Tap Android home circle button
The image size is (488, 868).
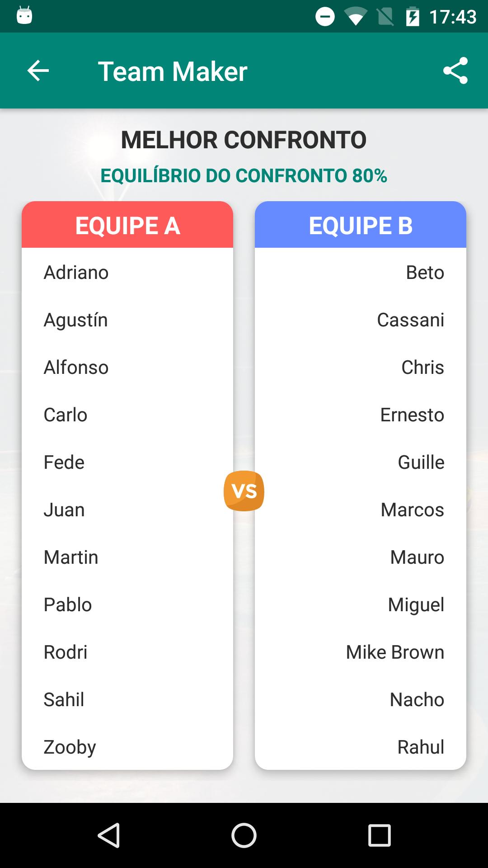(x=244, y=835)
